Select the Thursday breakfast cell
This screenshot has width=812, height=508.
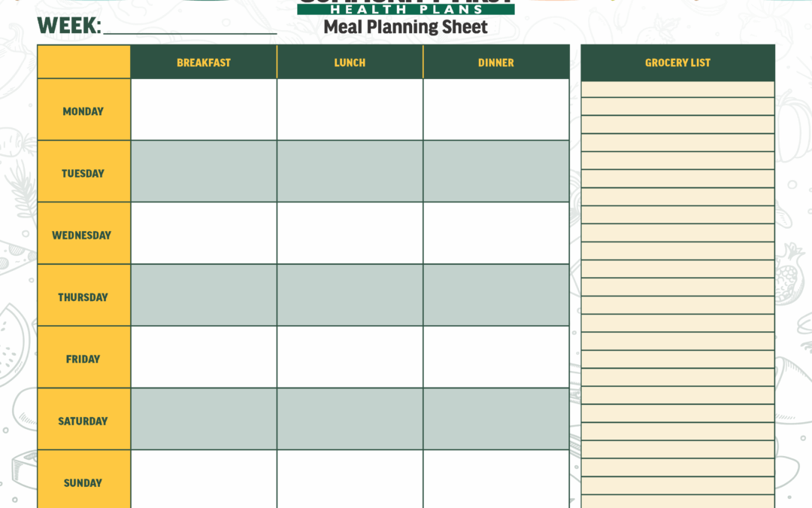(x=204, y=295)
